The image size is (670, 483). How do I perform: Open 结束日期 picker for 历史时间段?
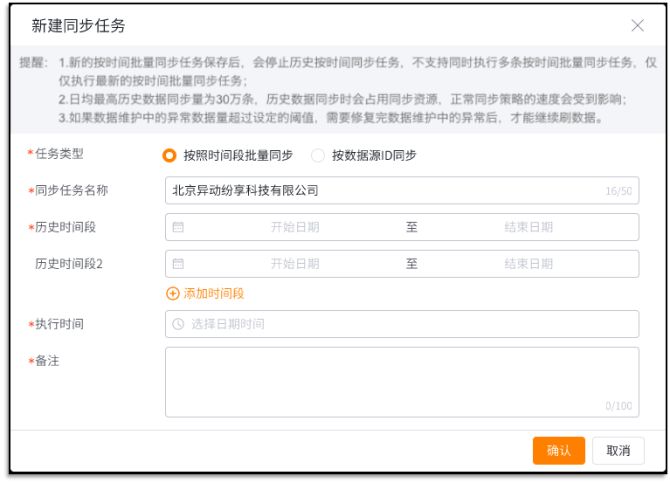pyautogui.click(x=528, y=227)
